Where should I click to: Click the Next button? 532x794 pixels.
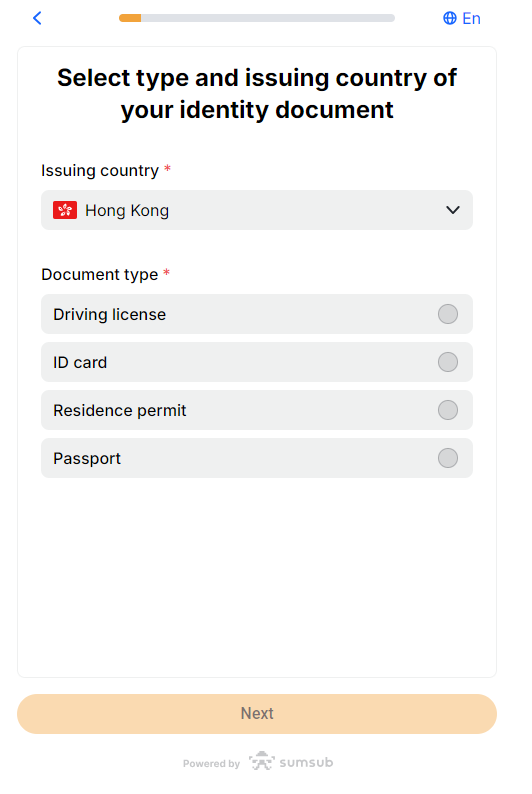[x=257, y=713]
